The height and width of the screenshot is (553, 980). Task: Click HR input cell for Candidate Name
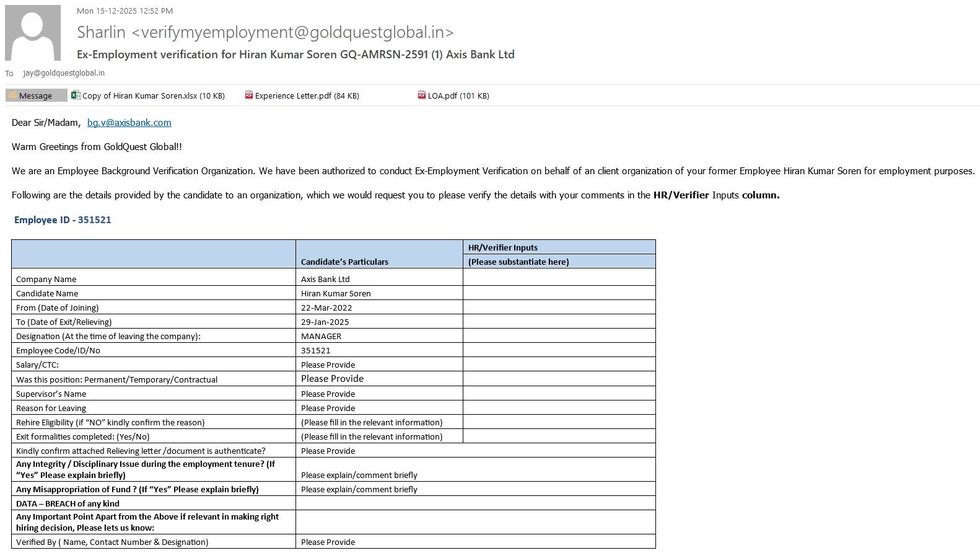pyautogui.click(x=559, y=293)
